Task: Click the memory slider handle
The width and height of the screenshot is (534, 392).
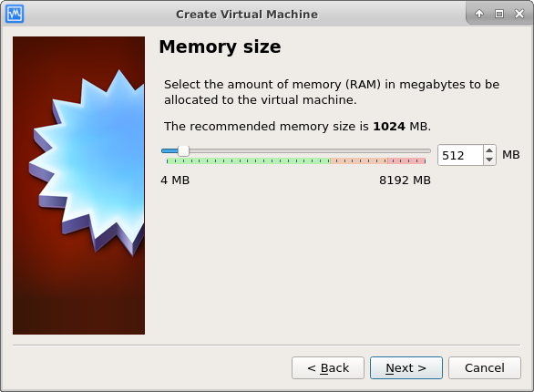Action: pos(183,150)
